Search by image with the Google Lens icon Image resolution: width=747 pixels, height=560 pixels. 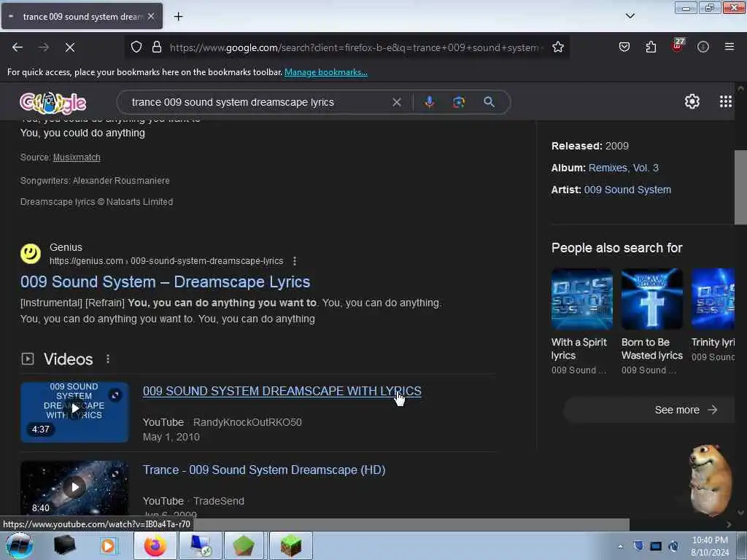pyautogui.click(x=459, y=102)
